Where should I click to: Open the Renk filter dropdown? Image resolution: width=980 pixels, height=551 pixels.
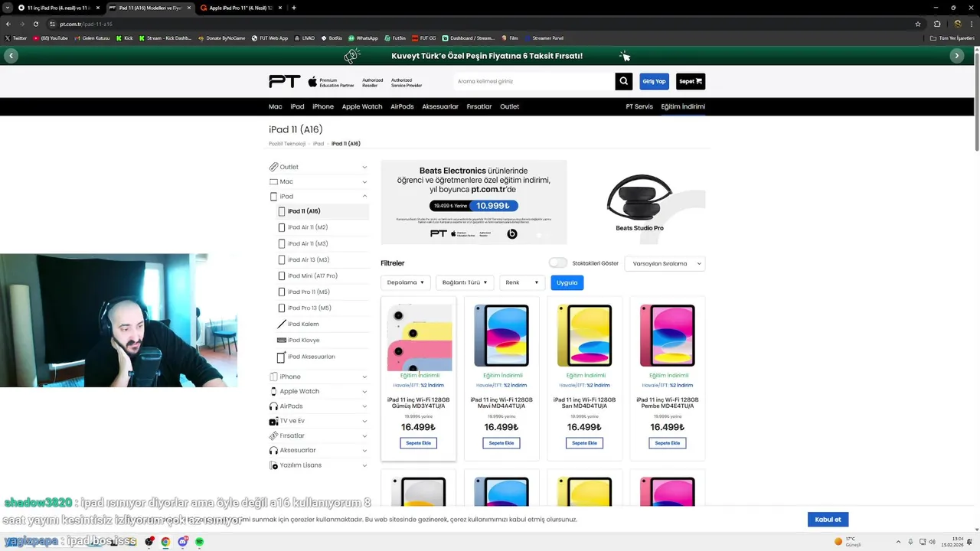(522, 282)
